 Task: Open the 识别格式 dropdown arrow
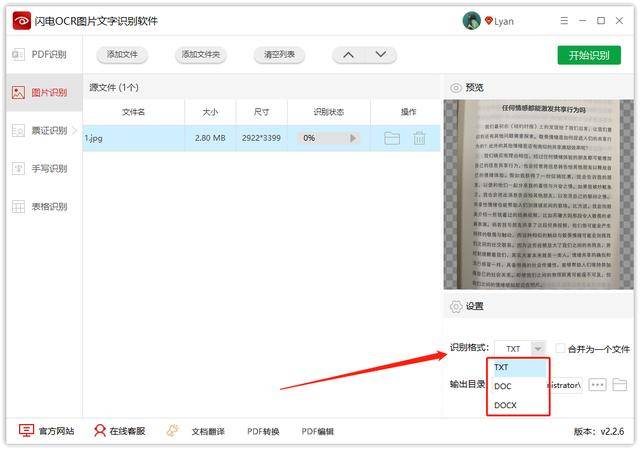pyautogui.click(x=538, y=349)
